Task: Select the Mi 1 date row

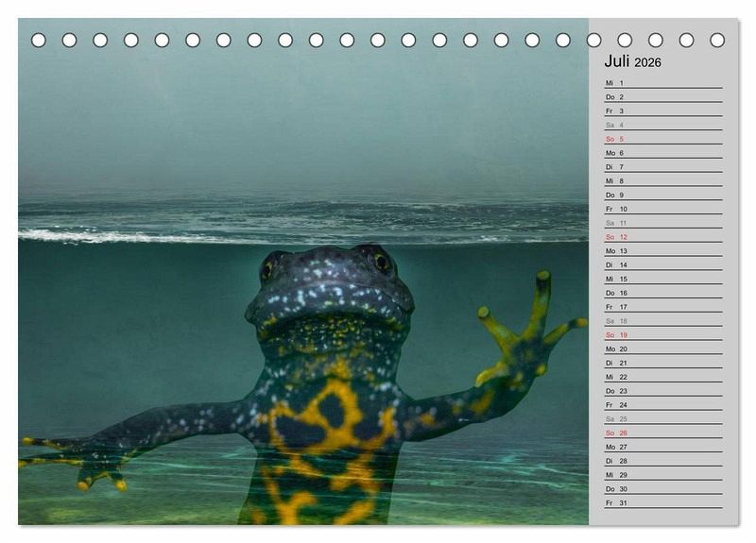Action: (x=662, y=83)
